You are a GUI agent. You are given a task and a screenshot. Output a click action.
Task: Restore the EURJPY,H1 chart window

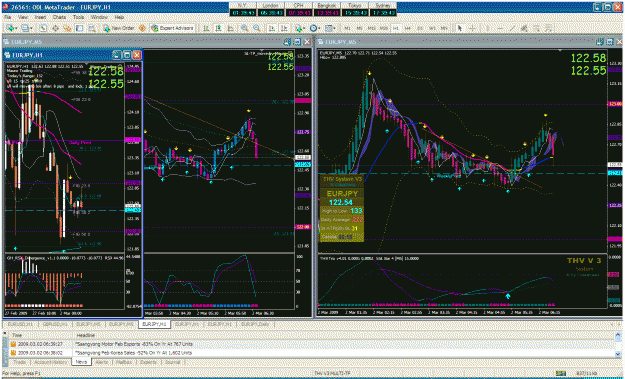(126, 55)
